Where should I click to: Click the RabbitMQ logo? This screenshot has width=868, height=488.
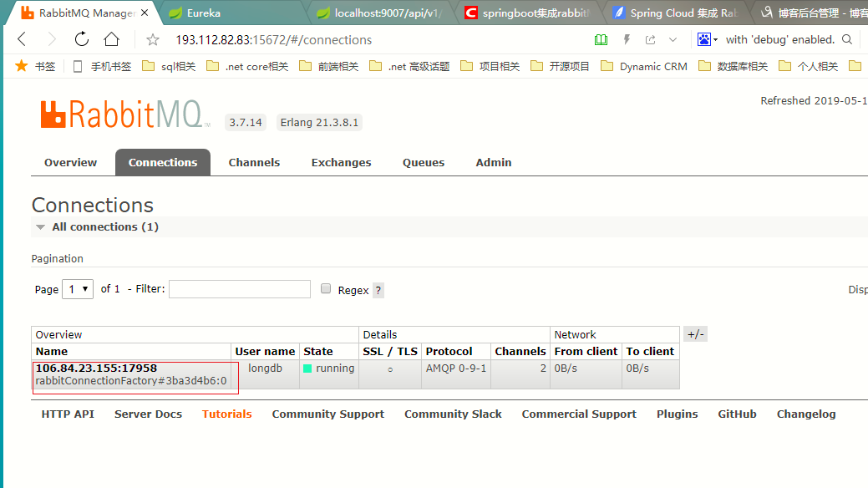125,114
